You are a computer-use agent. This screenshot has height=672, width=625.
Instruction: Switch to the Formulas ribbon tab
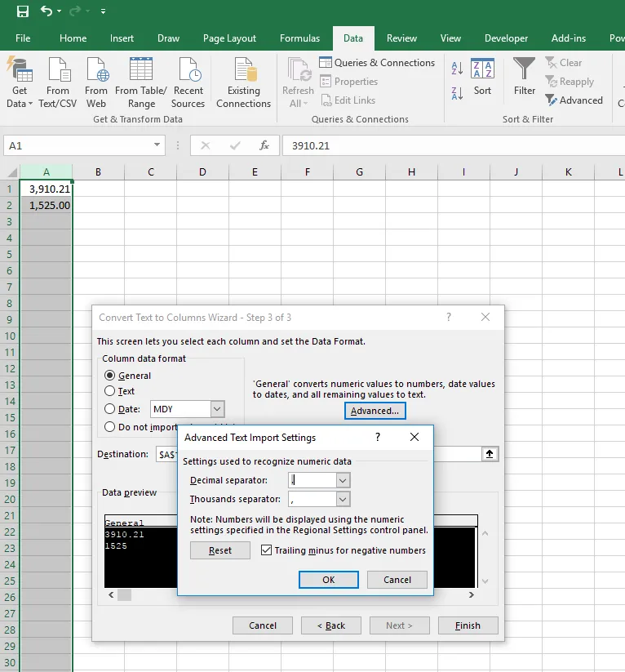click(299, 38)
